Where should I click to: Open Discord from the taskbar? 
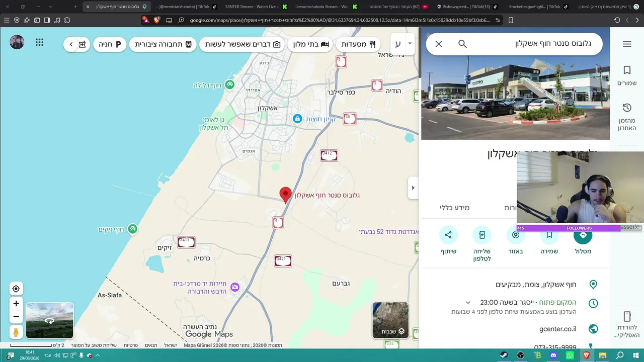pyautogui.click(x=553, y=355)
